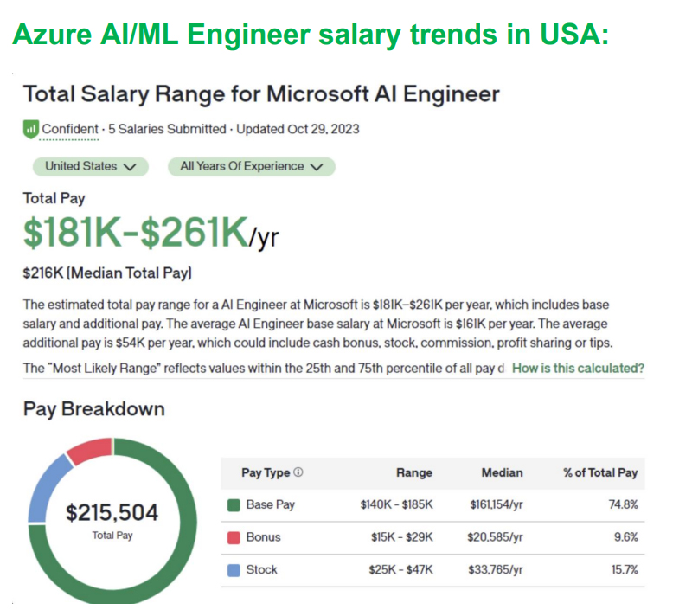Select the Stock row in pay table

432,569
